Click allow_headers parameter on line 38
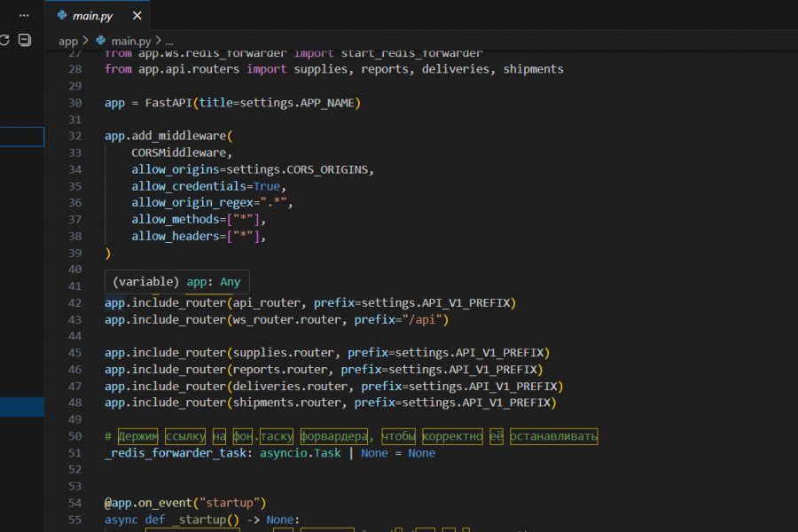798x532 pixels. click(x=175, y=236)
